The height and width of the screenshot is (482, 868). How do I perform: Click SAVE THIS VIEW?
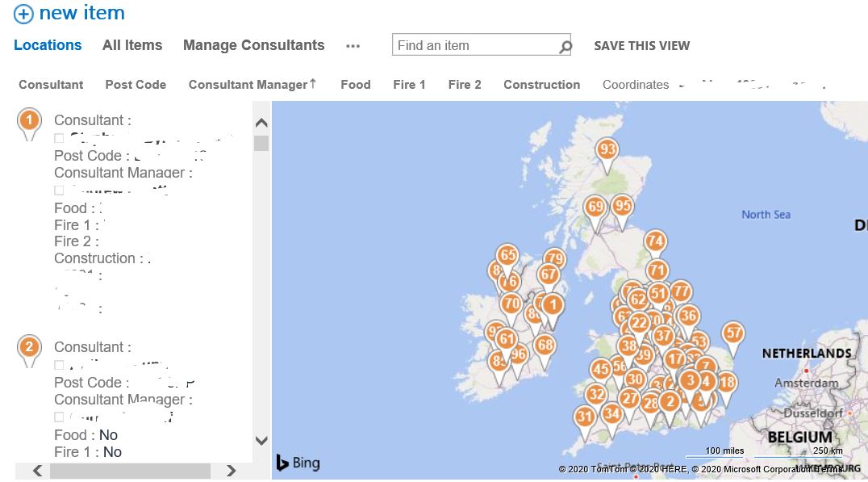(x=641, y=46)
